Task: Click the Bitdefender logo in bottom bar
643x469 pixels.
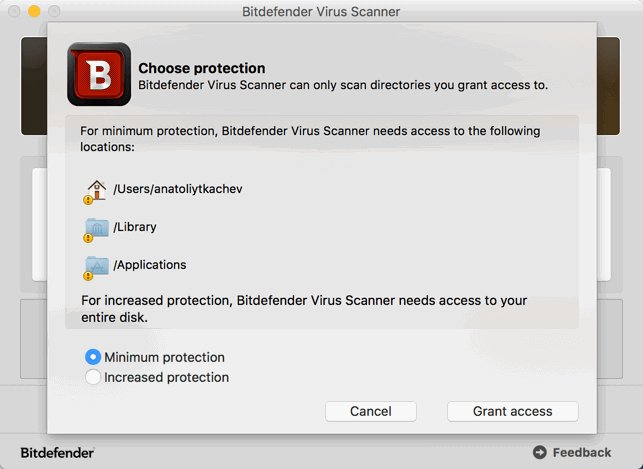Action: [x=58, y=452]
